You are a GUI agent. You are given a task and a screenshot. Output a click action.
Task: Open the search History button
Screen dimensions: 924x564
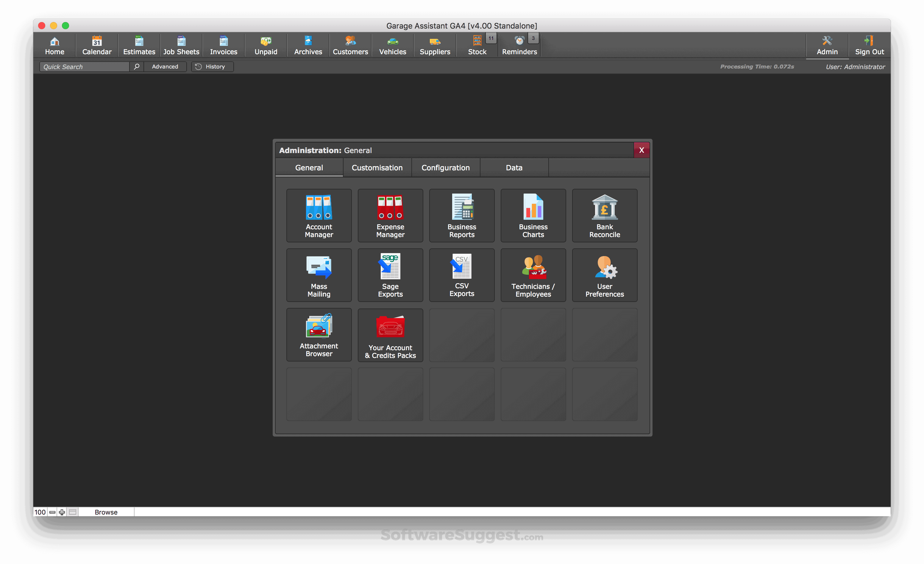(x=212, y=66)
